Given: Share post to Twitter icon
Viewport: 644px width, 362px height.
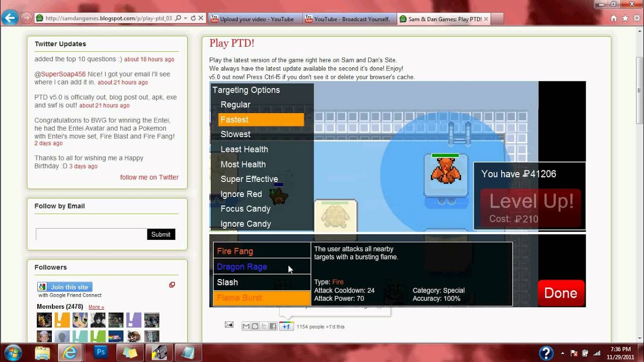Looking at the screenshot, I should tap(264, 326).
